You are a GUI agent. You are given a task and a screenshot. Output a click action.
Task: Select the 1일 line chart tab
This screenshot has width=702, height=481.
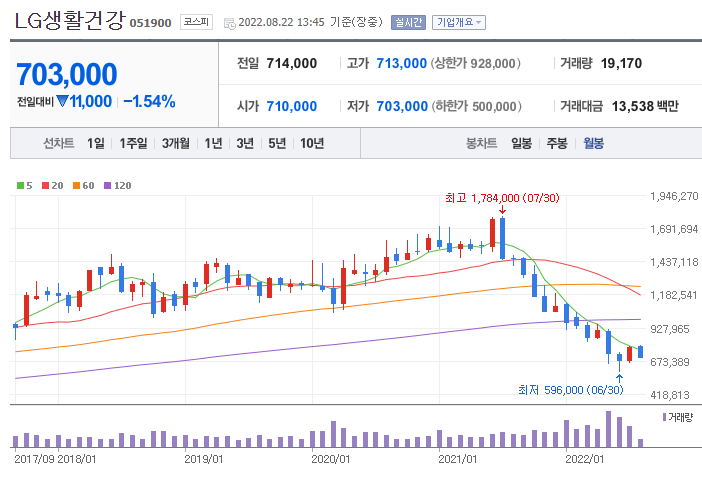tap(96, 143)
